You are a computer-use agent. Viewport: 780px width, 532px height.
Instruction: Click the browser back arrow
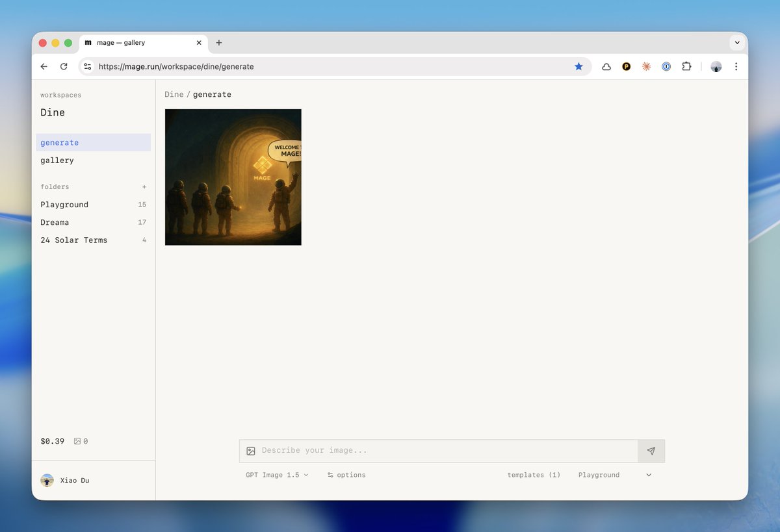pyautogui.click(x=44, y=66)
